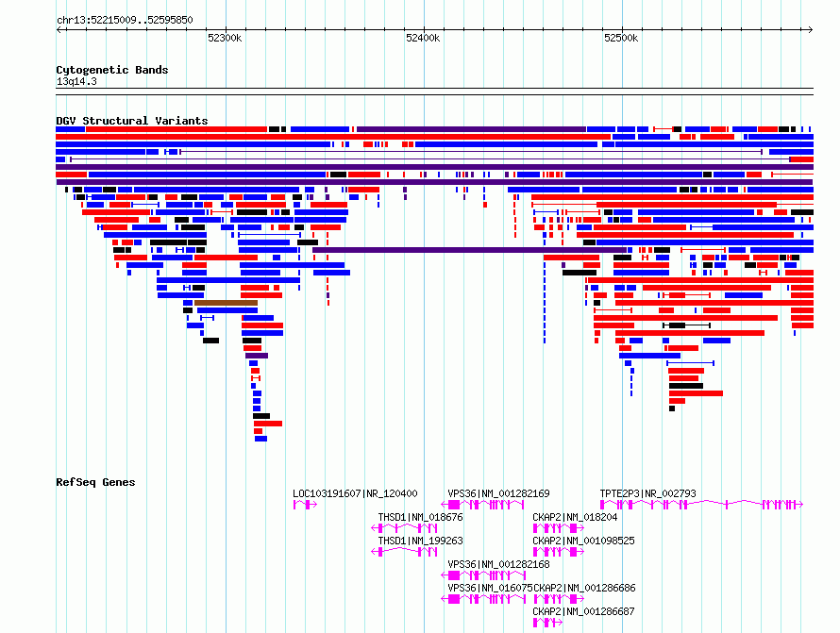Screen dimensions: 840x633
Task: Open the THSD1|NM_199263 transcript label
Action: click(x=420, y=541)
